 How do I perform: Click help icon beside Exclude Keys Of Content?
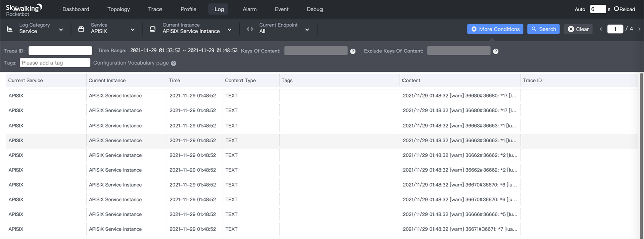point(496,51)
